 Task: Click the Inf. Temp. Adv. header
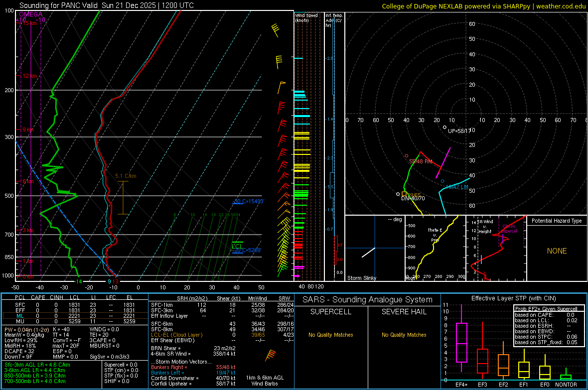pos(334,20)
